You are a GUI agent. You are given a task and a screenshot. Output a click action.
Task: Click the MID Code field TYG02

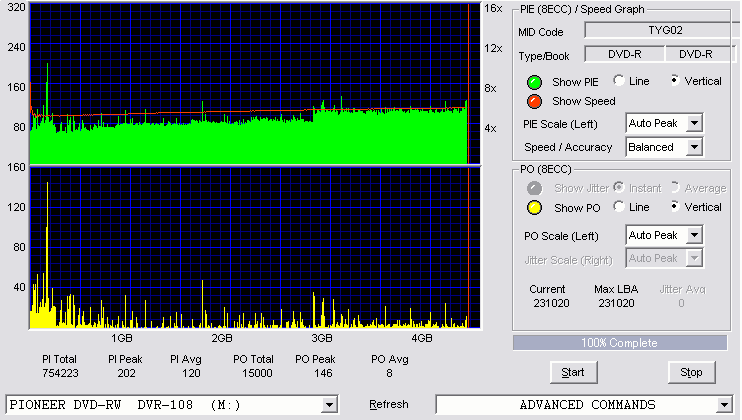click(662, 30)
